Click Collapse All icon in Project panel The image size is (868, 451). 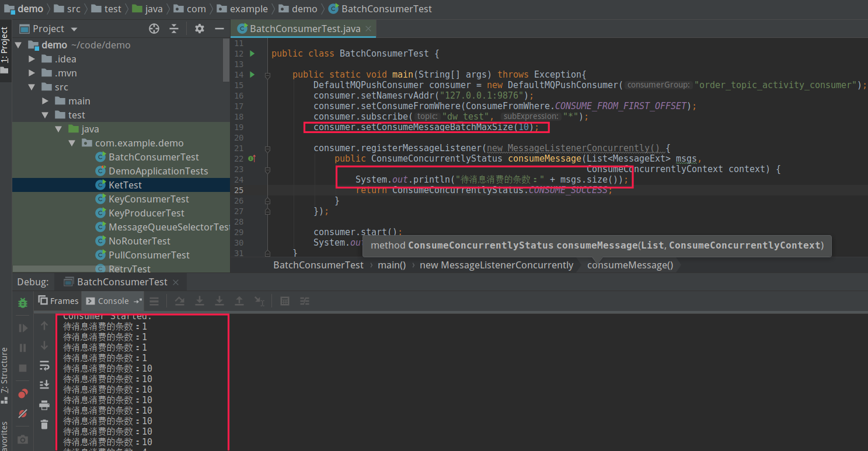pos(174,29)
